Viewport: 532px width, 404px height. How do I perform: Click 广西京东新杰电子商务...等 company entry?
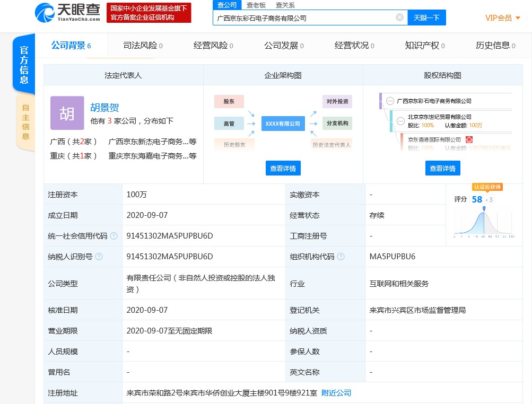tap(152, 142)
